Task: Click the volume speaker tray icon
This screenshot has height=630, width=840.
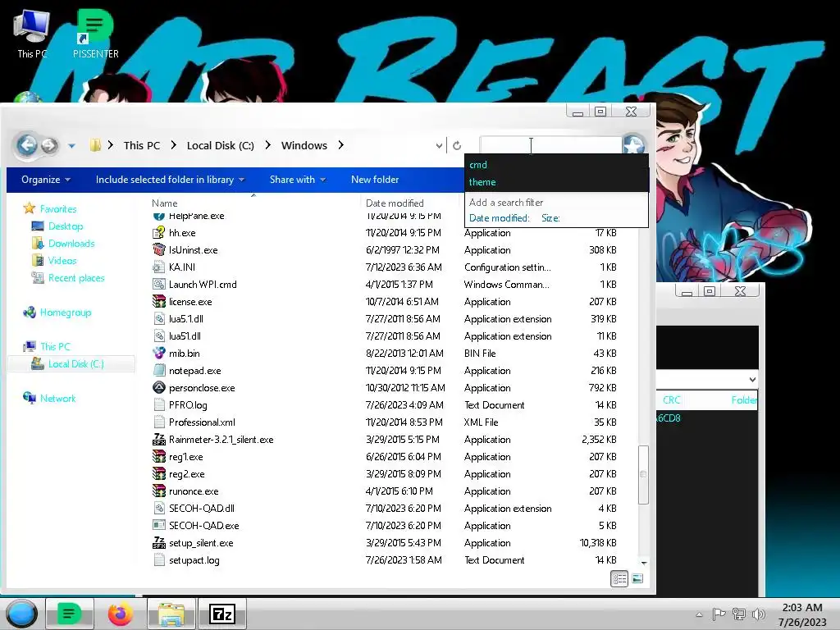Action: (757, 614)
